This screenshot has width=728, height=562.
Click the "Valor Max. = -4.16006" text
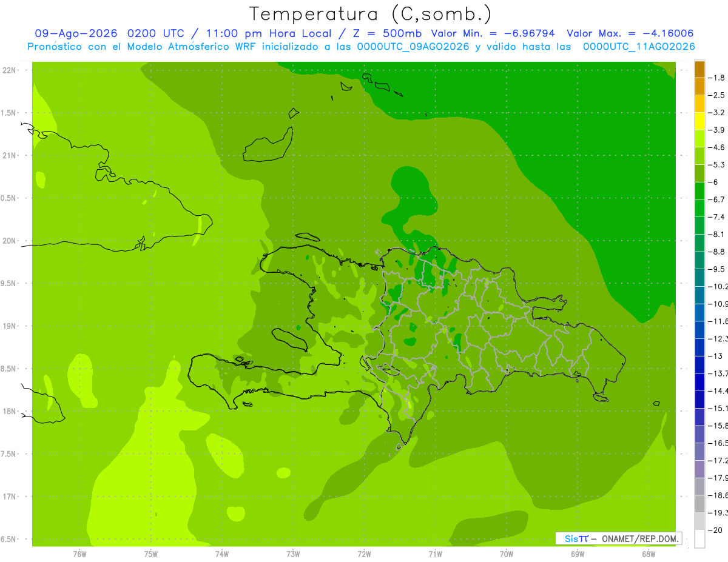[x=630, y=33]
